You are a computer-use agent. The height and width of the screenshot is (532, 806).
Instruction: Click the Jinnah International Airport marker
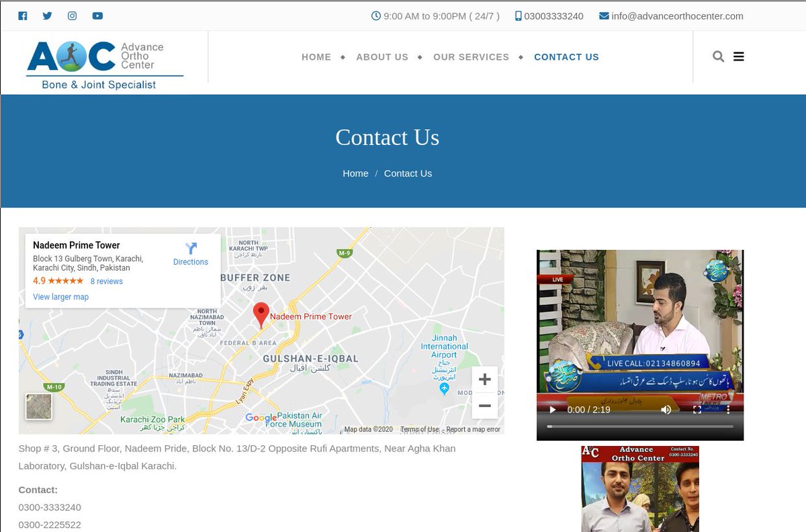click(444, 389)
